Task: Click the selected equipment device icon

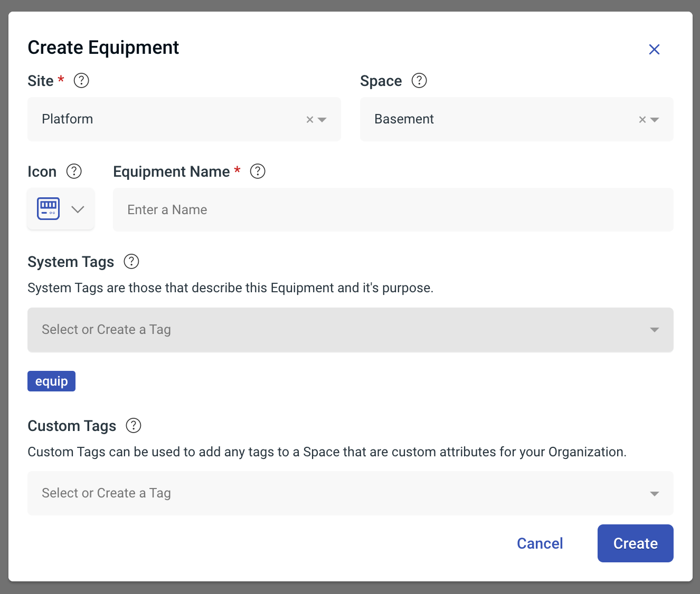Action: pyautogui.click(x=49, y=209)
